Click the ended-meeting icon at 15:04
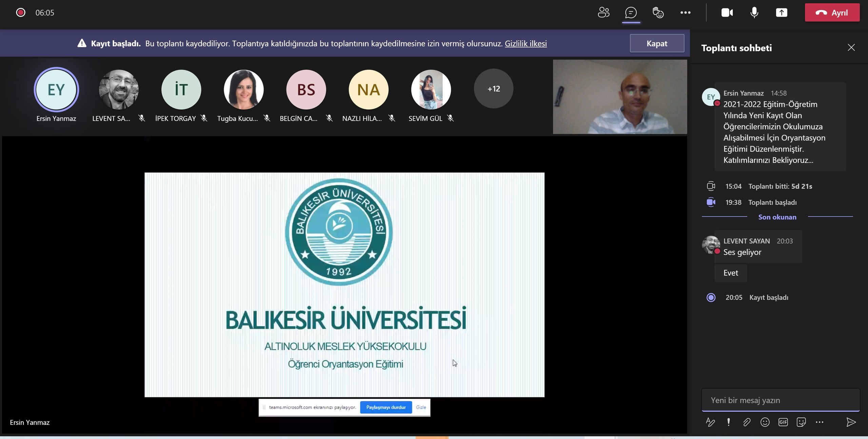This screenshot has width=868, height=439. 711,186
